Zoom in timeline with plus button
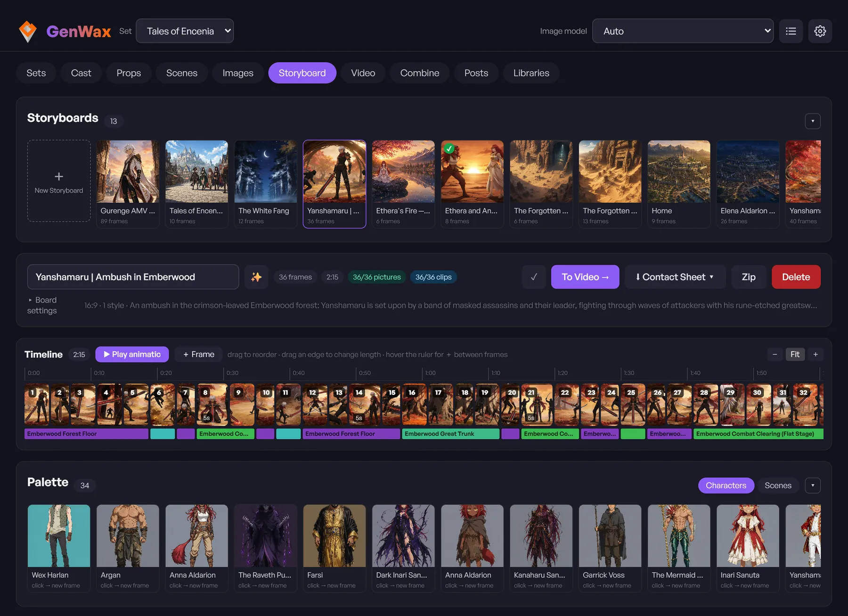The image size is (848, 616). coord(815,354)
